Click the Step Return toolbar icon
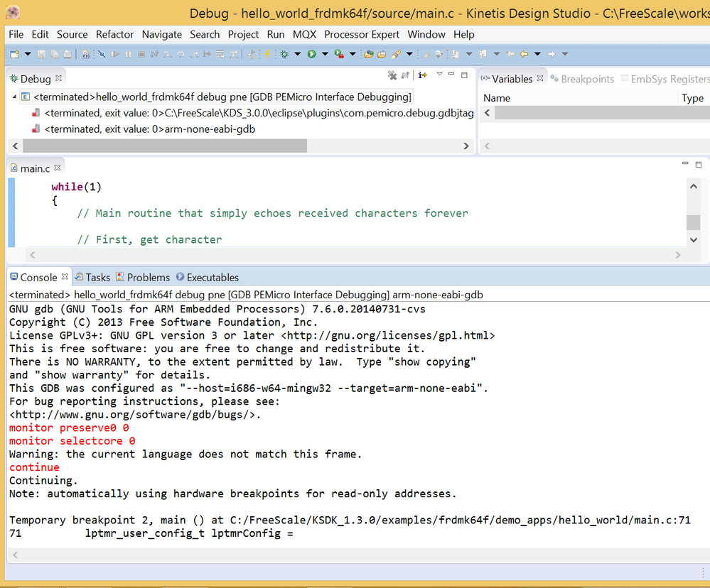This screenshot has width=710, height=588. pyautogui.click(x=194, y=54)
